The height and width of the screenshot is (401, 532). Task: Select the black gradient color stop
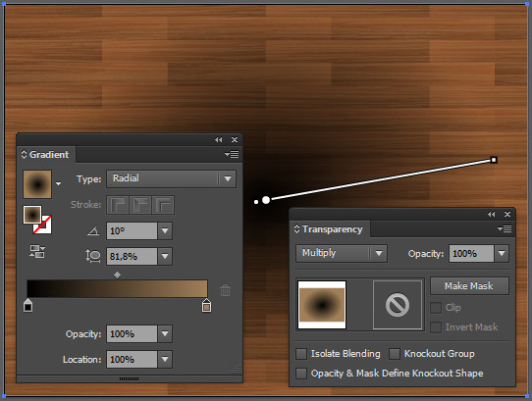point(27,306)
